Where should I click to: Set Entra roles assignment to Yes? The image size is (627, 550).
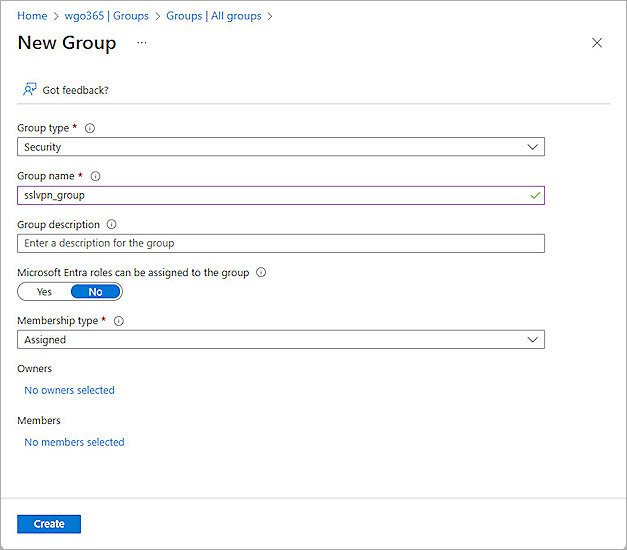44,292
